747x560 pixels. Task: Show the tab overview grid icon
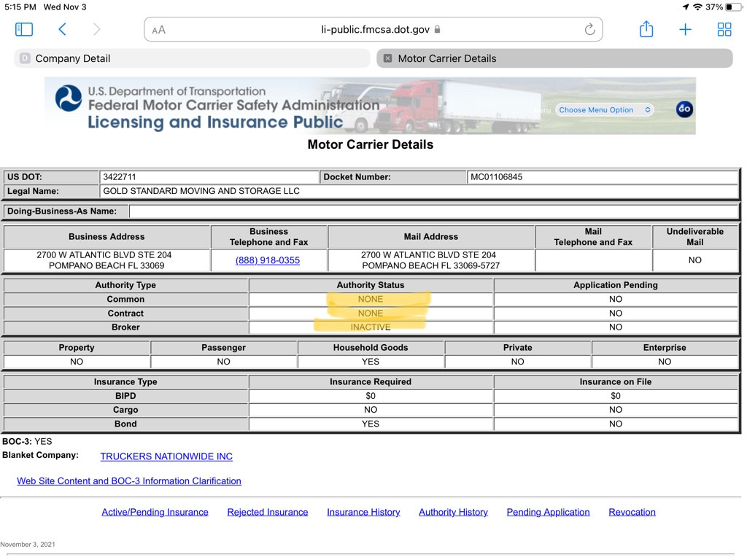724,29
